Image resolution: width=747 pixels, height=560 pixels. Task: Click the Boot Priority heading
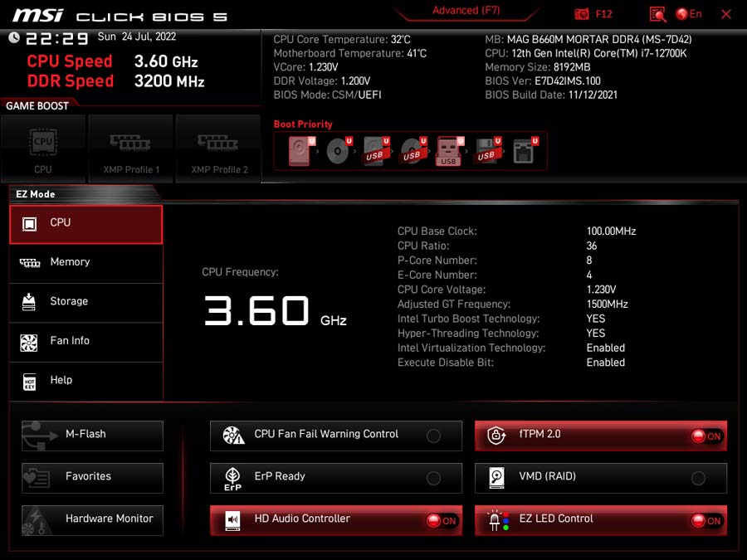(303, 124)
